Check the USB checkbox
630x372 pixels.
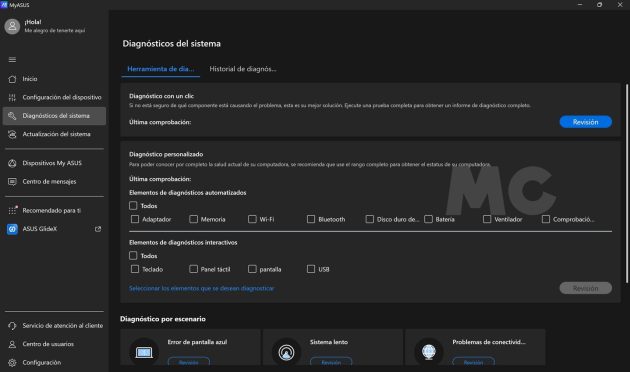click(311, 269)
